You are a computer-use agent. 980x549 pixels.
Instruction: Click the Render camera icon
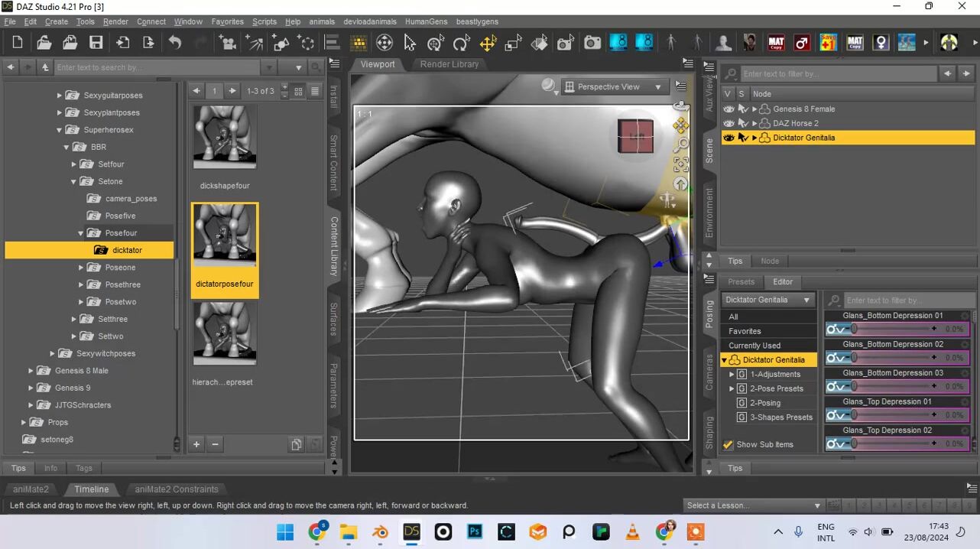point(592,43)
